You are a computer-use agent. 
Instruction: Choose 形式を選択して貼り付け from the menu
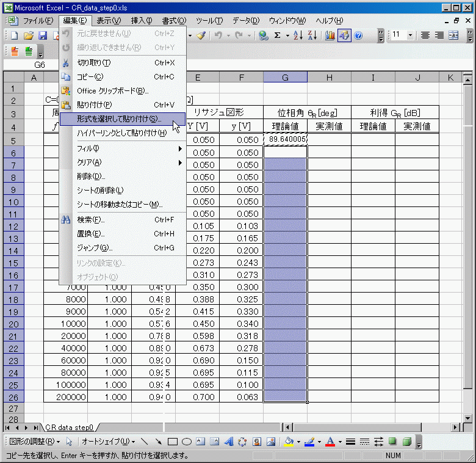(119, 119)
